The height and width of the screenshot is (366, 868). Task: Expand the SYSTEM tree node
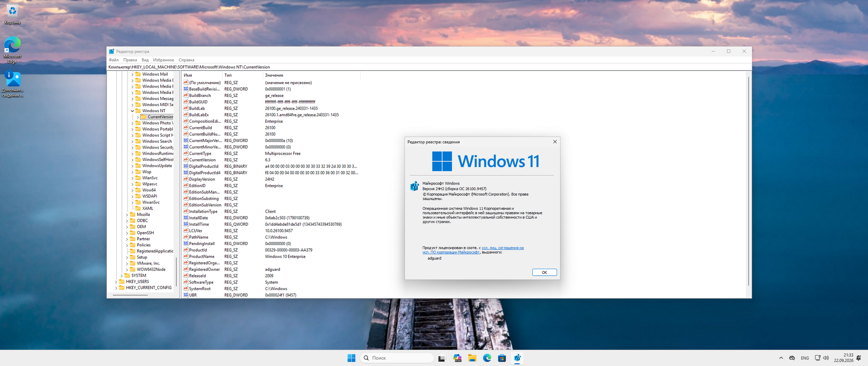point(121,276)
